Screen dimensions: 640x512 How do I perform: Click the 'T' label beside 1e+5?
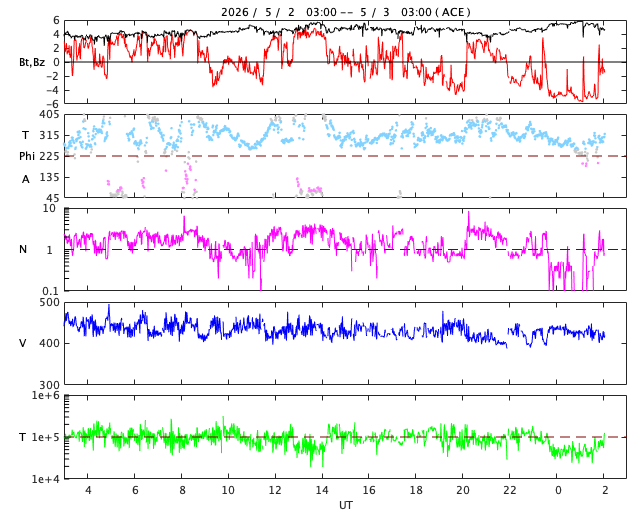pos(23,437)
